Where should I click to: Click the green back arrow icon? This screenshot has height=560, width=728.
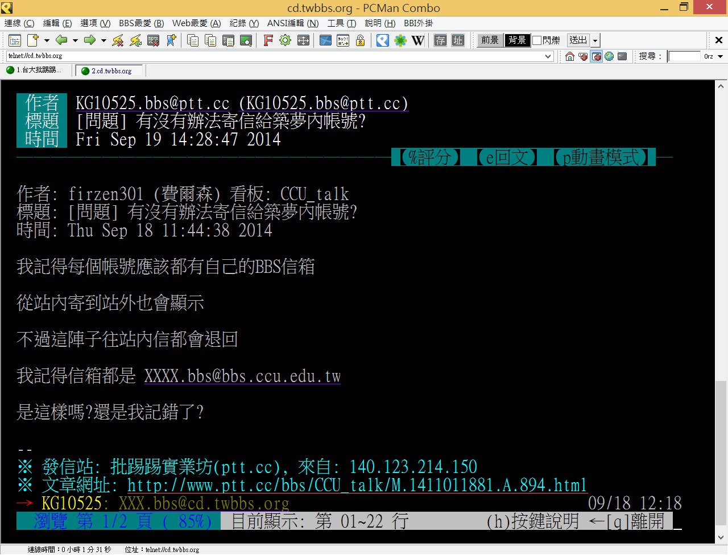(x=61, y=40)
